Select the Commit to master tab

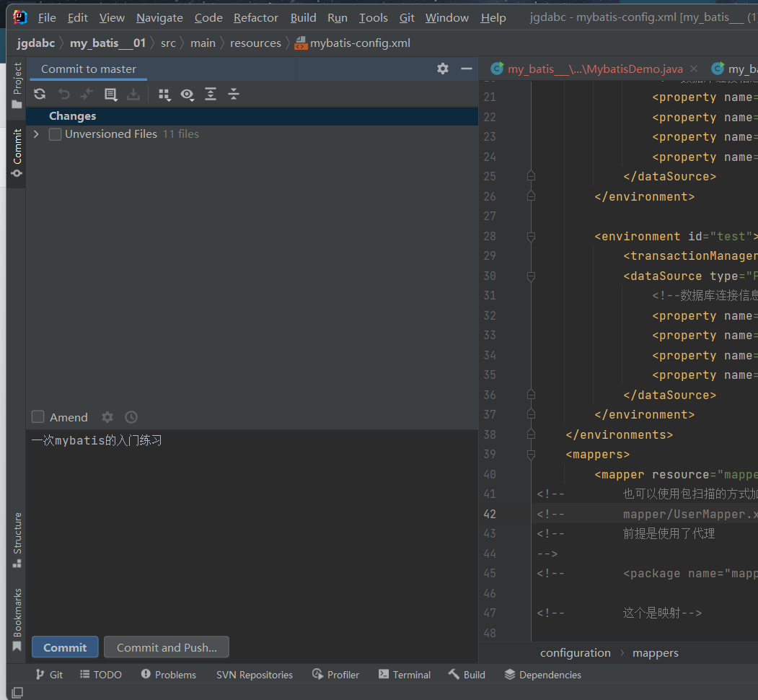89,69
